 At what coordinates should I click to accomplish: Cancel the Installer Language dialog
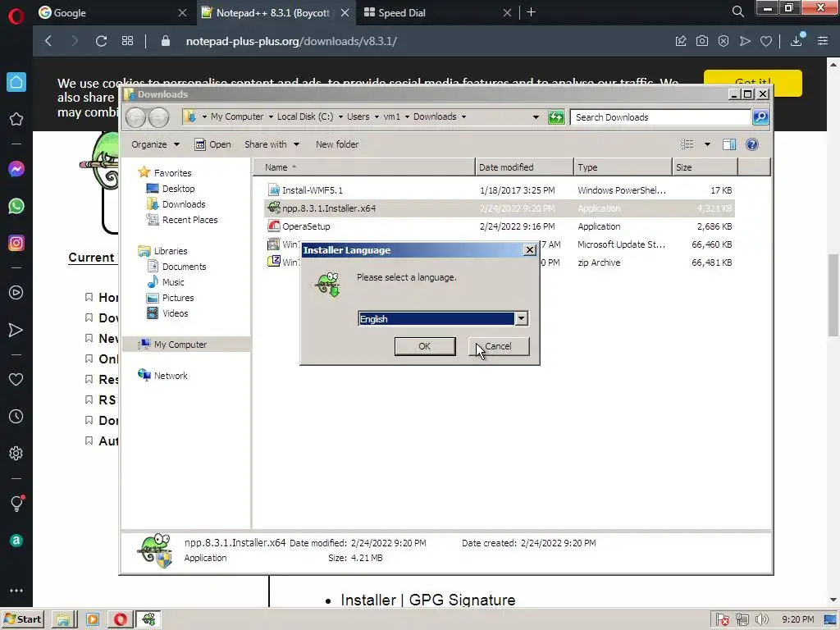coord(498,346)
